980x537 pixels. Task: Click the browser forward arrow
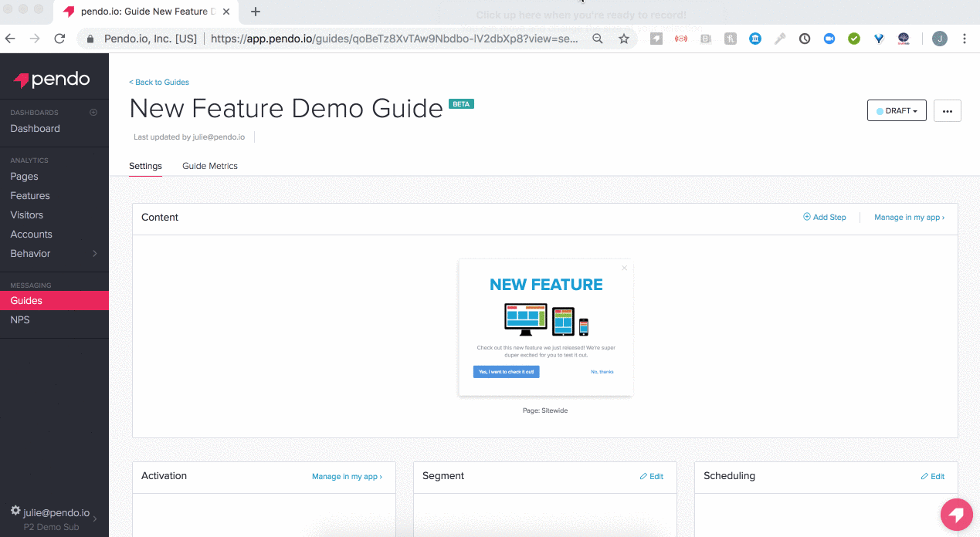click(35, 39)
